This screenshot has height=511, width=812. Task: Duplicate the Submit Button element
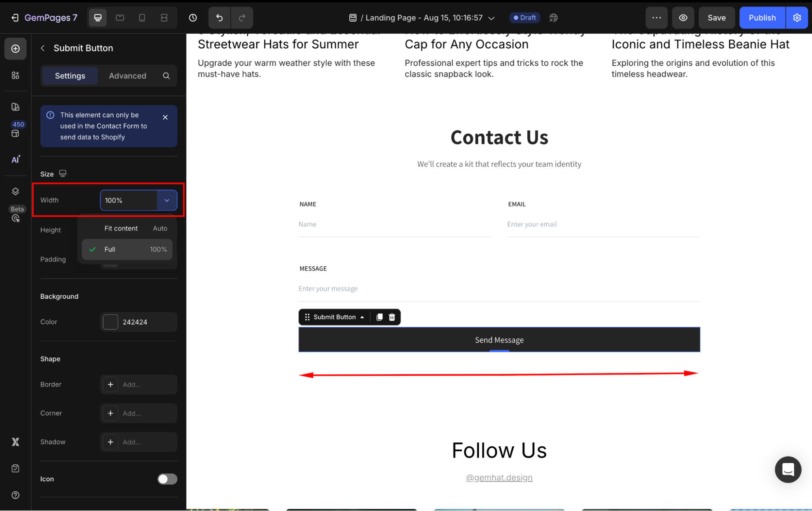(379, 317)
